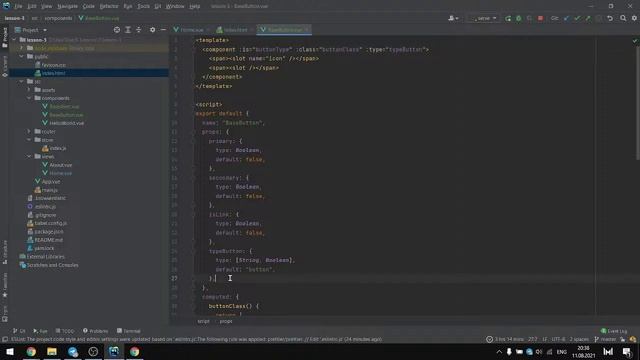Click the green Debug bug icon
Image resolution: width=640 pixels, height=360 pixels.
tap(518, 18)
